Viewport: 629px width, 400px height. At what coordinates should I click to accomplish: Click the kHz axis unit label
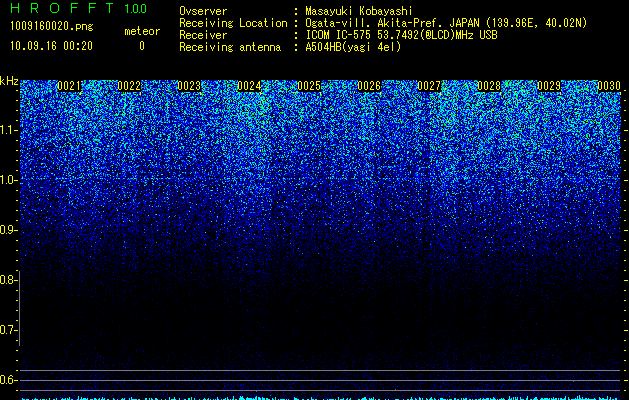[9, 81]
